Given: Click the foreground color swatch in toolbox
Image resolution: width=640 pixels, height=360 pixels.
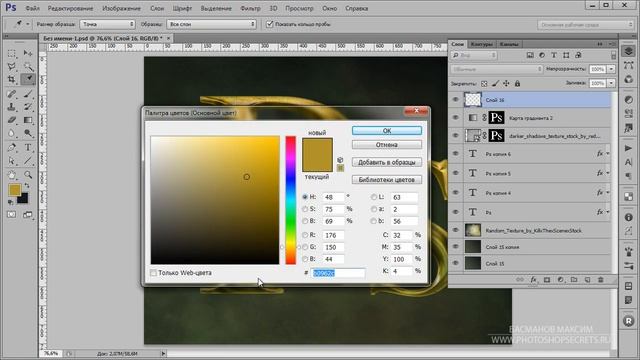Looking at the screenshot, I should click(x=15, y=190).
